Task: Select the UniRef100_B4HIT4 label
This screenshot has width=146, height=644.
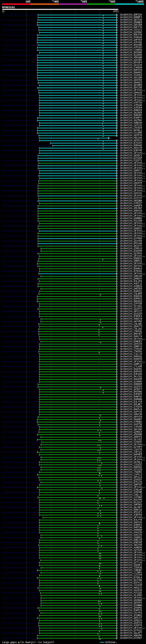Action: [131, 337]
